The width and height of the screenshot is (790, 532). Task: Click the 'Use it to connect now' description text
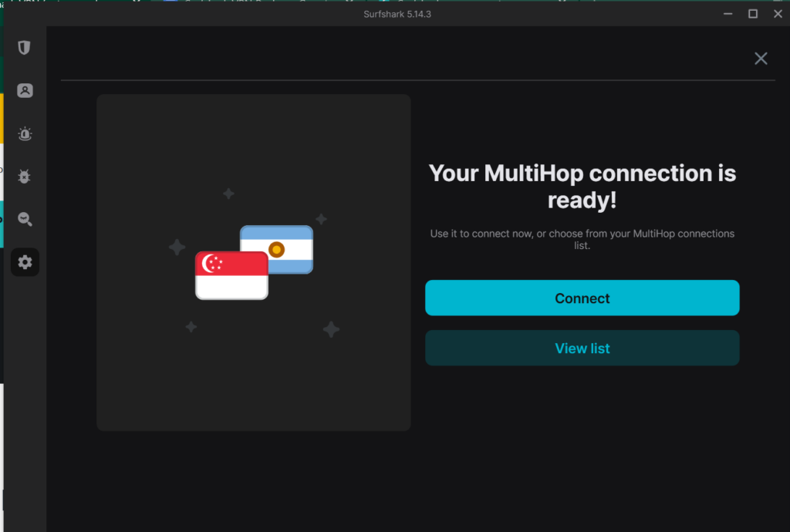[x=582, y=240]
